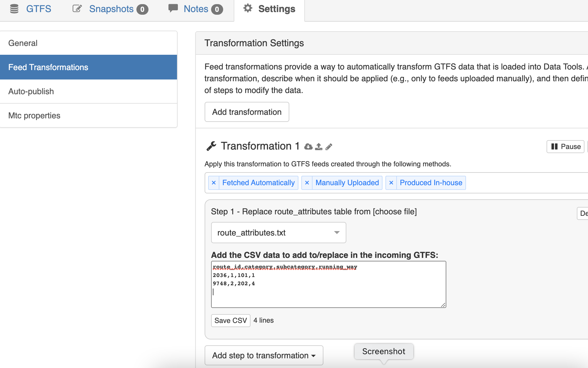Screen dimensions: 588x368
Task: Click the 'Transformation 1' title text
Action: tap(260, 146)
